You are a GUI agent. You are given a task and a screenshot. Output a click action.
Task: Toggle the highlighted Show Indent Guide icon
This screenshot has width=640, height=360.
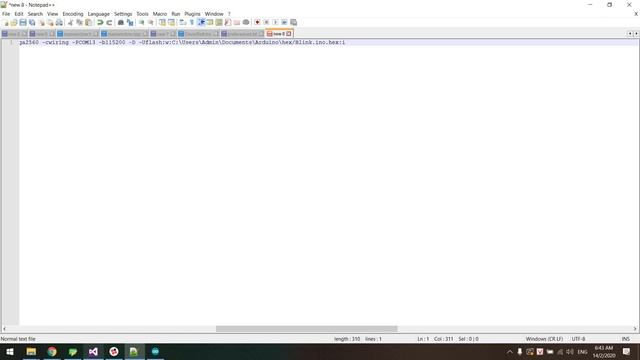pyautogui.click(x=201, y=22)
